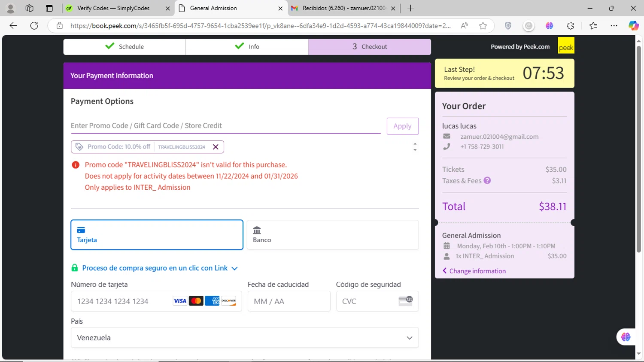
Task: Open the favorites list icon
Action: (x=593, y=26)
